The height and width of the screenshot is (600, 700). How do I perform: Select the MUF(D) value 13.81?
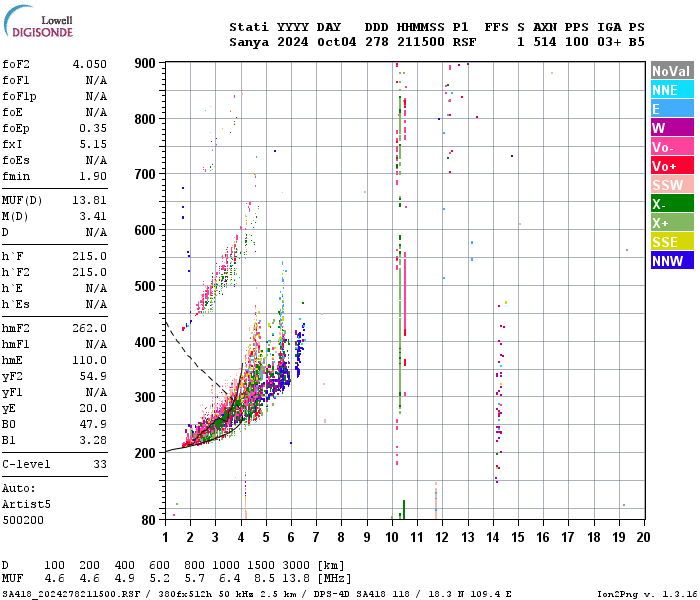(x=89, y=201)
